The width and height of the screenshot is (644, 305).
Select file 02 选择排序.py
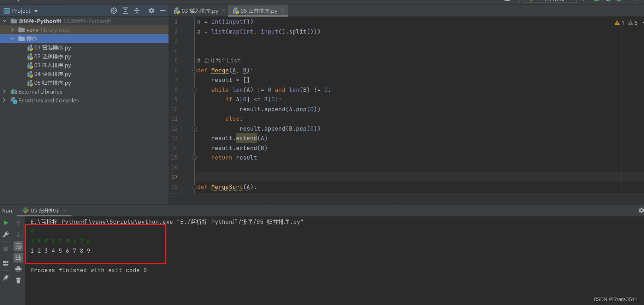(x=49, y=56)
